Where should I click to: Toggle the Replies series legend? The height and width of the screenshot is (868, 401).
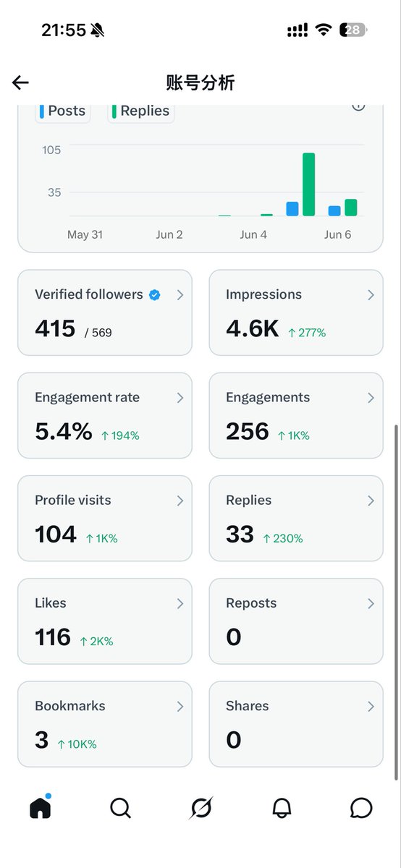pyautogui.click(x=140, y=111)
